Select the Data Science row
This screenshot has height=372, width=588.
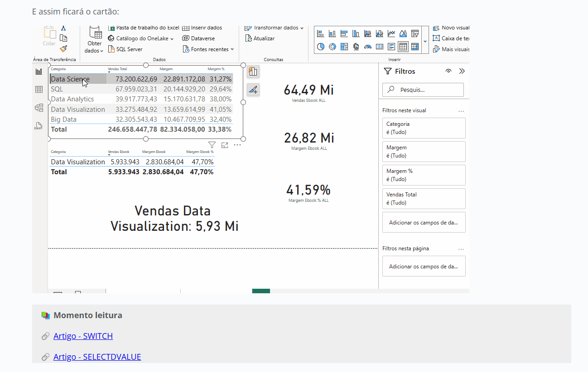141,79
